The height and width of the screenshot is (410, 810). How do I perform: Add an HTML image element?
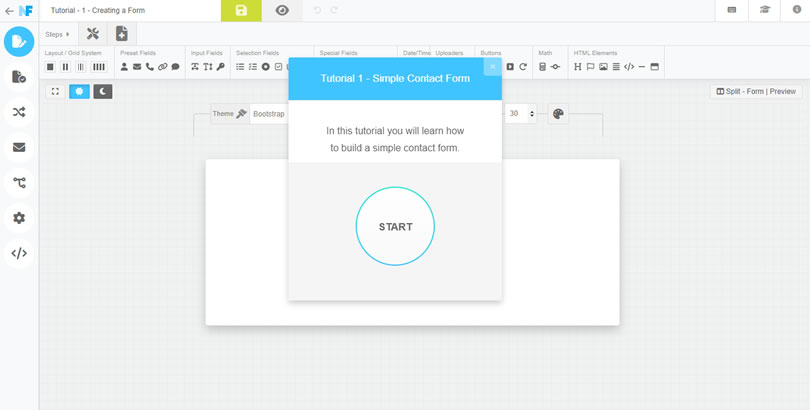603,67
